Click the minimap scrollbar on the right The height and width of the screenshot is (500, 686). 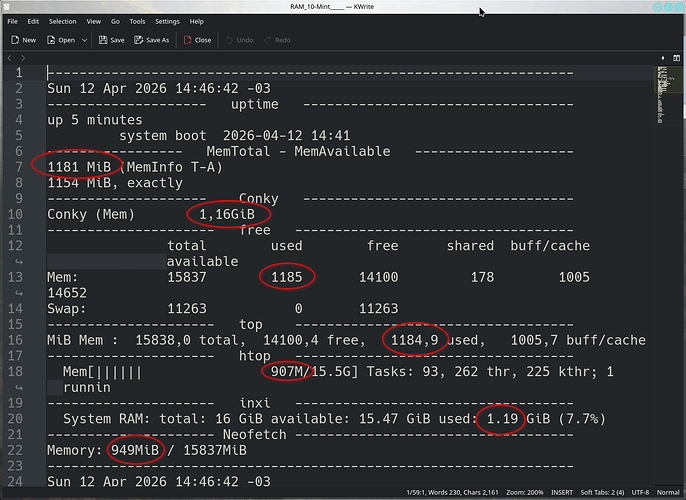(x=668, y=275)
